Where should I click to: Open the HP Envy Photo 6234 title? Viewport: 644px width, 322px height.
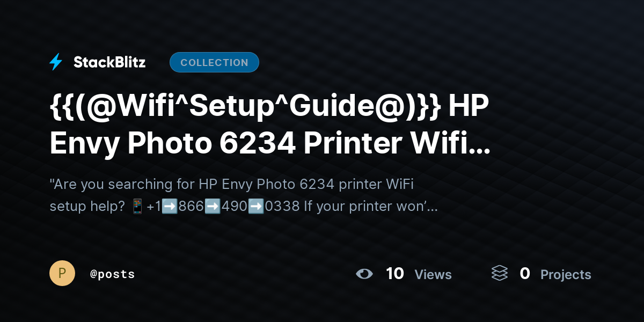coord(270,126)
